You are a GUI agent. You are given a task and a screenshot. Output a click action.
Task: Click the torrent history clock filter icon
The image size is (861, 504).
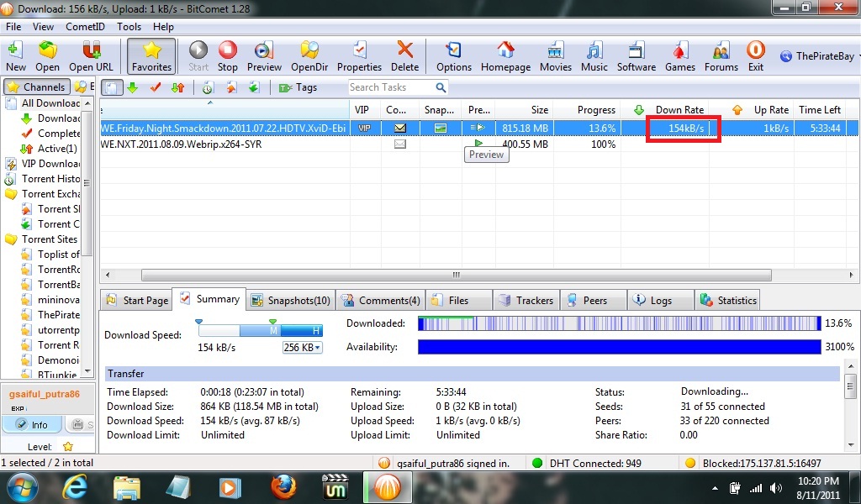coord(208,87)
